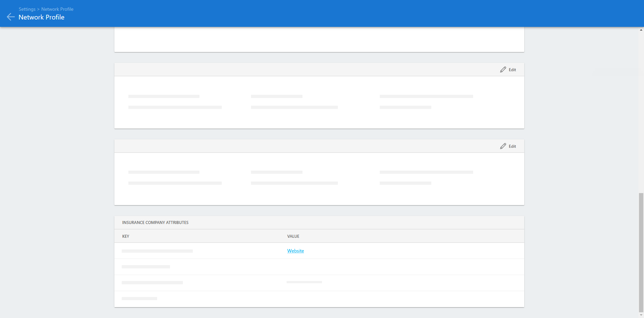Click the value placeholder in third attribute row
The height and width of the screenshot is (318, 644).
(304, 282)
